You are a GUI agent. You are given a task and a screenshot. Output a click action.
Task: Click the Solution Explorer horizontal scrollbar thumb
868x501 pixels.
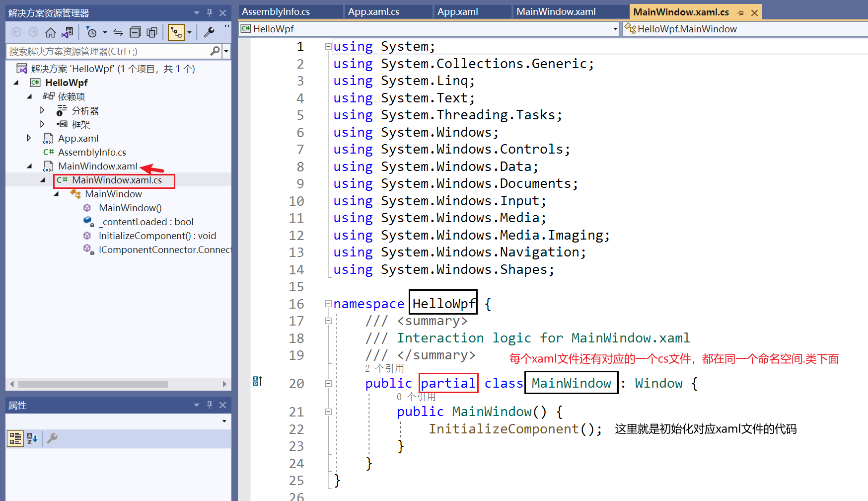pyautogui.click(x=93, y=384)
